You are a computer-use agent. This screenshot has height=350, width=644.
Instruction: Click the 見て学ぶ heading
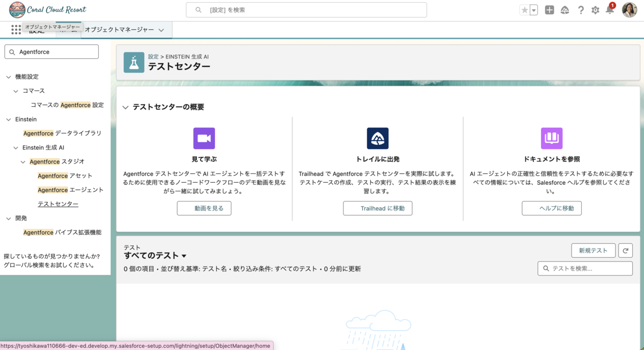[204, 160]
